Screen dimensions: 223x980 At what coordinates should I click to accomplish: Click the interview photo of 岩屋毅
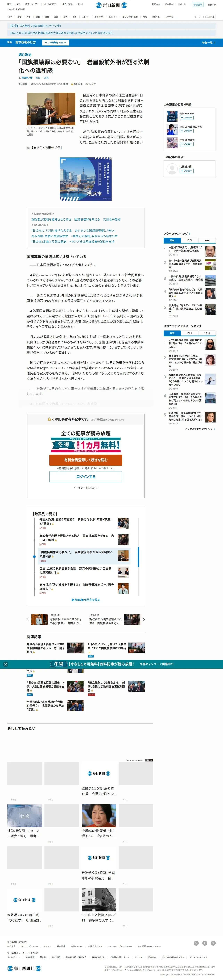51,108
